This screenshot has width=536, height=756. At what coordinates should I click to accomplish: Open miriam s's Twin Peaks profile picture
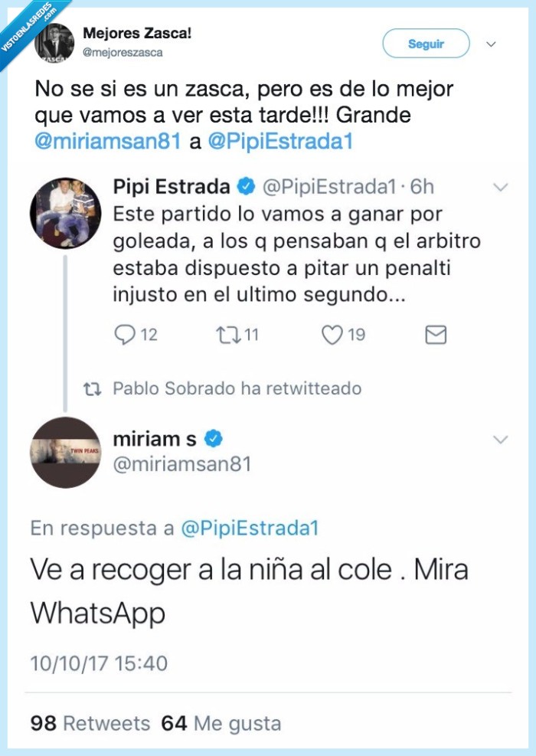(66, 449)
